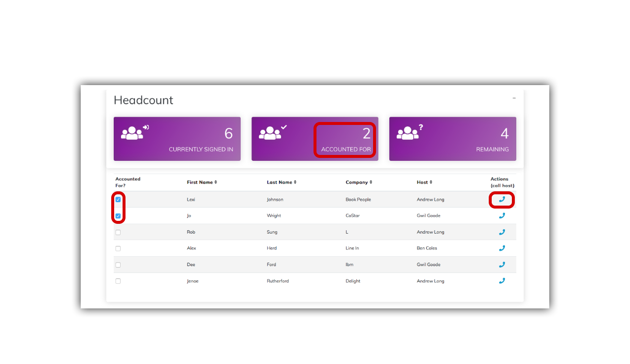Select company cell 'Delight'

click(x=353, y=281)
